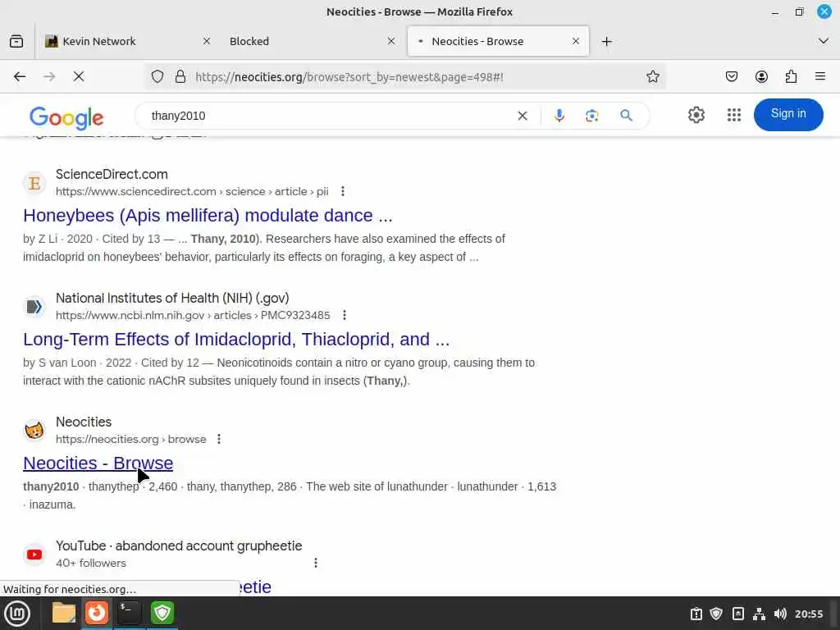Open options for NIH result
This screenshot has height=630, width=840.
pyautogui.click(x=345, y=315)
